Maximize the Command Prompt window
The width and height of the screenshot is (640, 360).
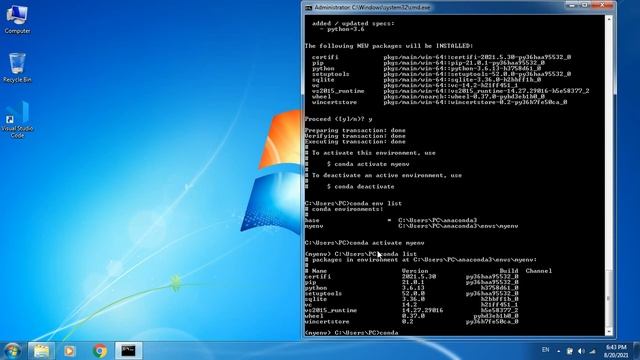[x=585, y=5]
